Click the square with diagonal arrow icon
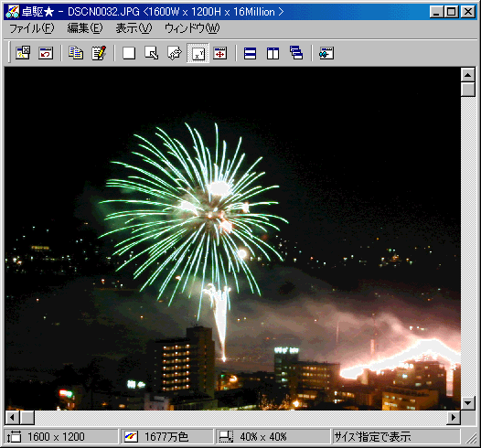The image size is (481, 448). (152, 53)
